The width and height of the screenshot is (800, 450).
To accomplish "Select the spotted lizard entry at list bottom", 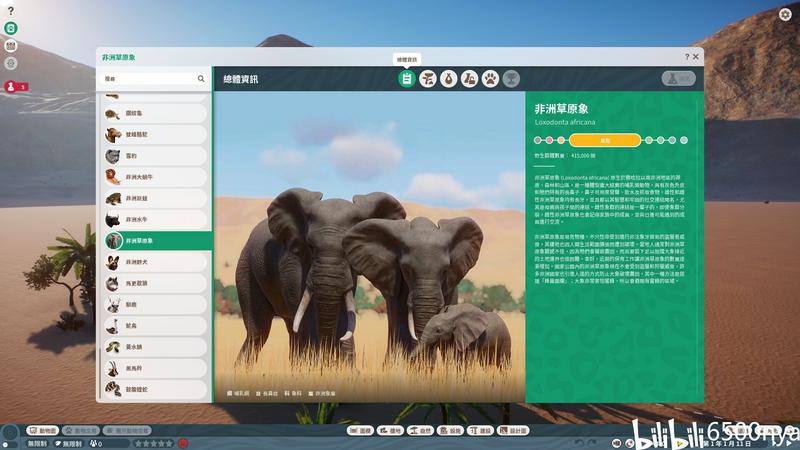I will 155,389.
